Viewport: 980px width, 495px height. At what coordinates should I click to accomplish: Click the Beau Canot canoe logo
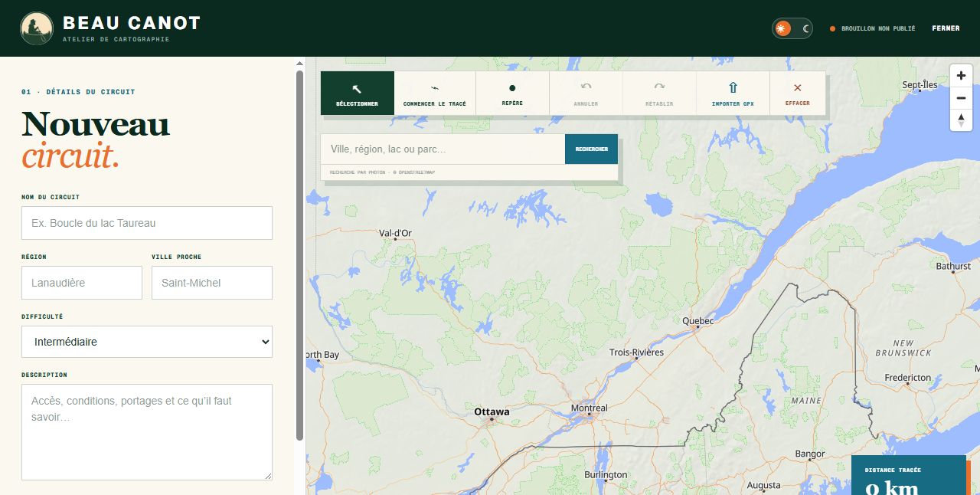(36, 28)
